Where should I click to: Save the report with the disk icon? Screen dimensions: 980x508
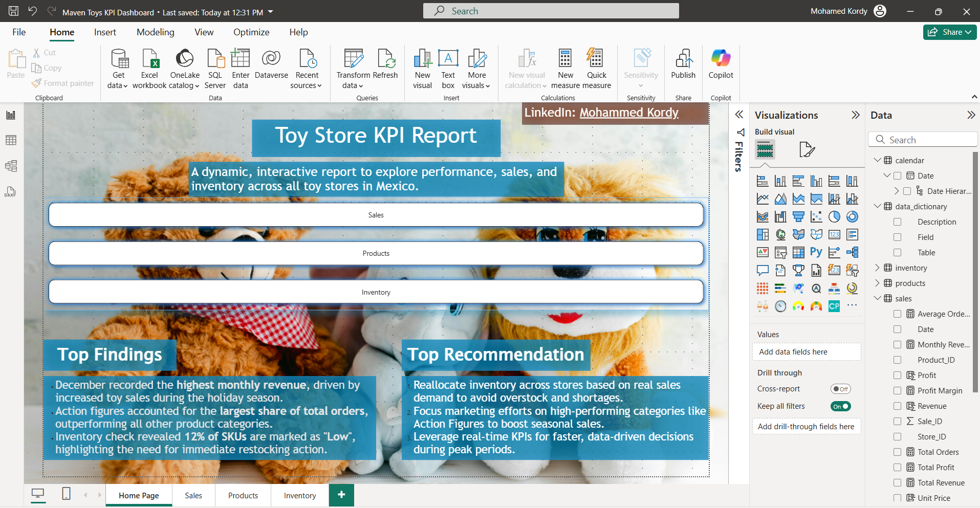(x=14, y=11)
